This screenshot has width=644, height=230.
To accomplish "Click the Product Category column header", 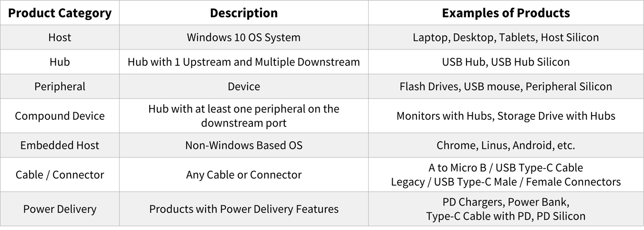I will coord(60,13).
